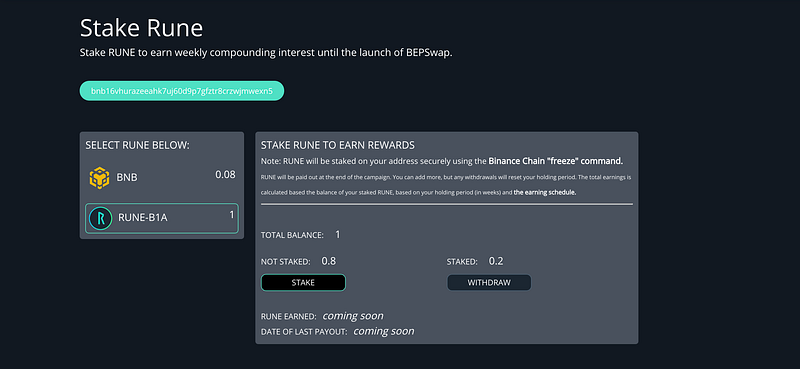Click DATE OF LAST PAYOUT coming soon text
Image resolution: width=800 pixels, height=369 pixels.
384,331
